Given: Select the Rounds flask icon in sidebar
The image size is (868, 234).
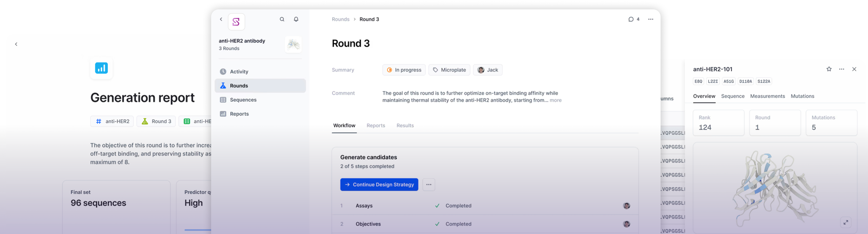Looking at the screenshot, I should 223,85.
